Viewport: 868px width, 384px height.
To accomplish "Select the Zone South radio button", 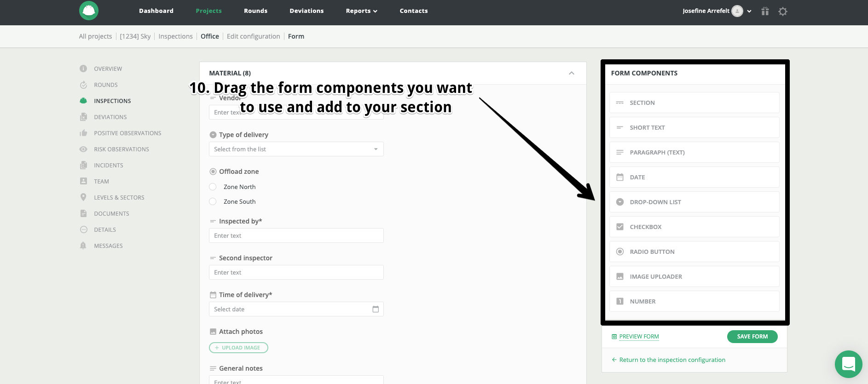I will click(213, 201).
